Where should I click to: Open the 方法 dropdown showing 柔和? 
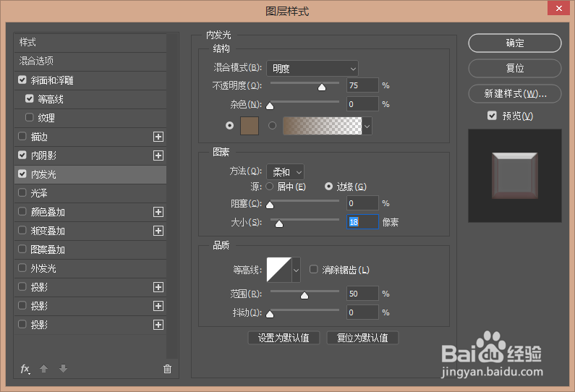tap(285, 171)
